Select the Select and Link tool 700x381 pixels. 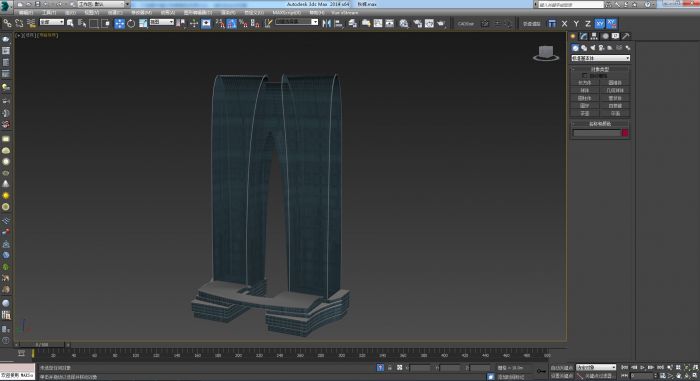tap(7, 23)
